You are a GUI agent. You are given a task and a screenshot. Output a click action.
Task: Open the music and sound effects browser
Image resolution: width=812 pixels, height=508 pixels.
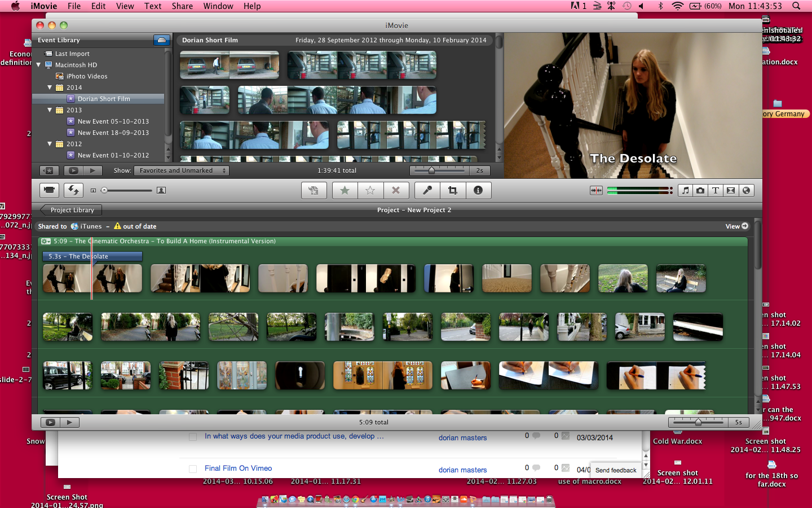[x=685, y=190]
